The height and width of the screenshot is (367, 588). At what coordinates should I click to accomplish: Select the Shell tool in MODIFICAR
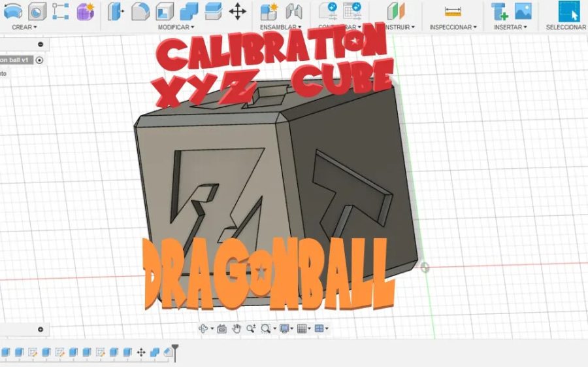[165, 11]
